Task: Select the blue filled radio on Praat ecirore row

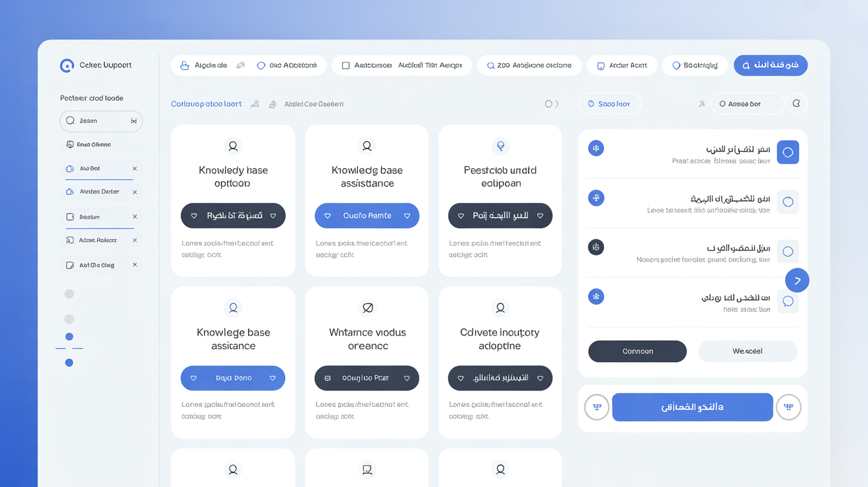Action: pyautogui.click(x=788, y=152)
